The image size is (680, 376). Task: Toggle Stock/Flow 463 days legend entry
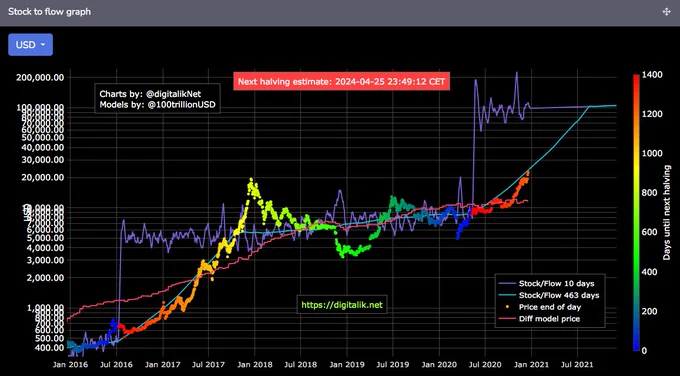coord(549,295)
